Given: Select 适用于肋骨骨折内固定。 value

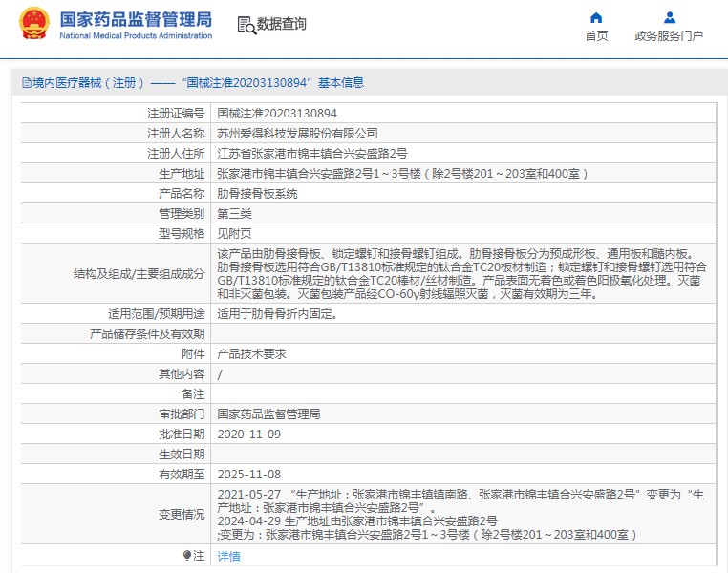Looking at the screenshot, I should (x=278, y=313).
